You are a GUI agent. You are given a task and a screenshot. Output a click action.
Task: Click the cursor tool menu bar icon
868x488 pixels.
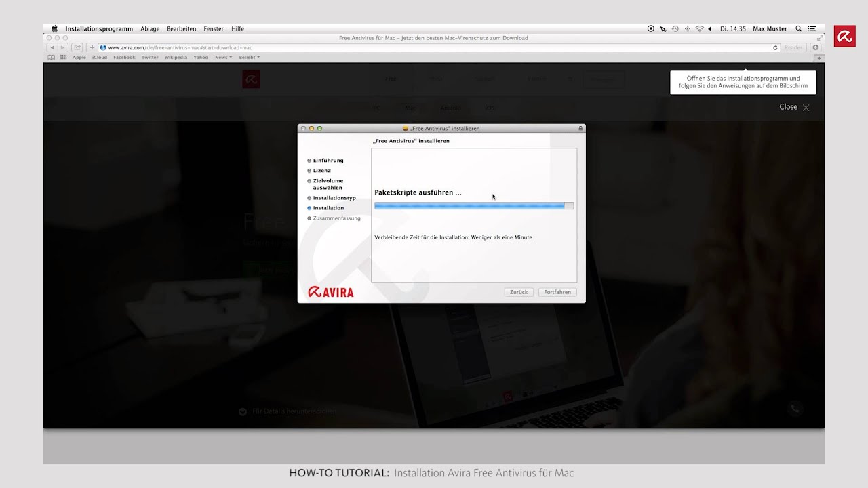coord(663,29)
